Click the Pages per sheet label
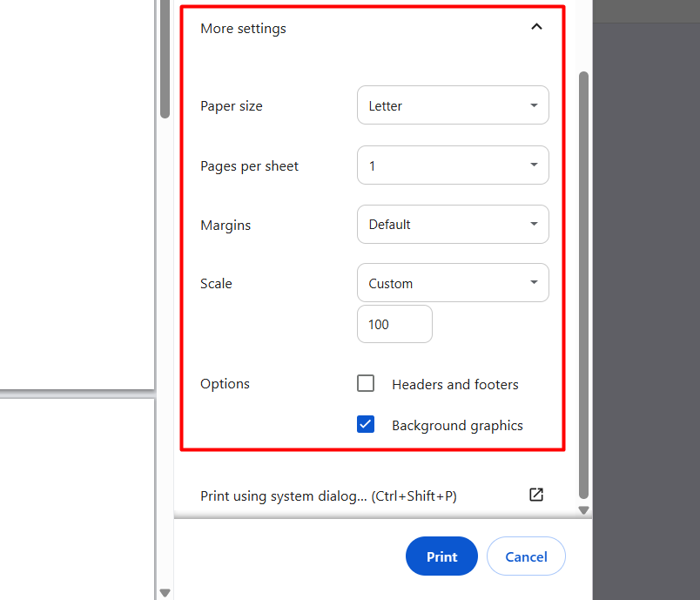This screenshot has width=700, height=600. coord(249,166)
